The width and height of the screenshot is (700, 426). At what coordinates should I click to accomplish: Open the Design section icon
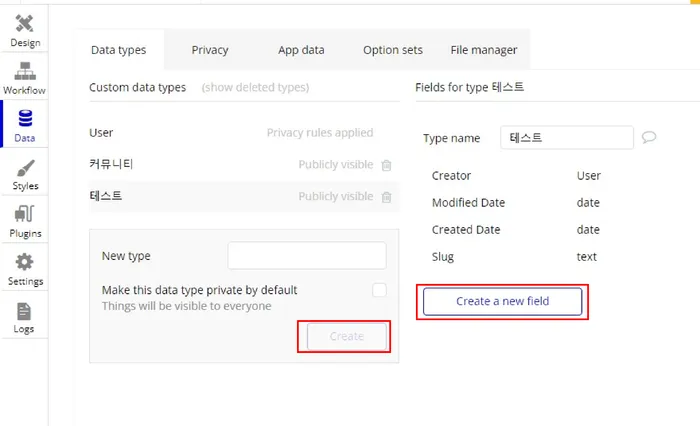tap(24, 24)
